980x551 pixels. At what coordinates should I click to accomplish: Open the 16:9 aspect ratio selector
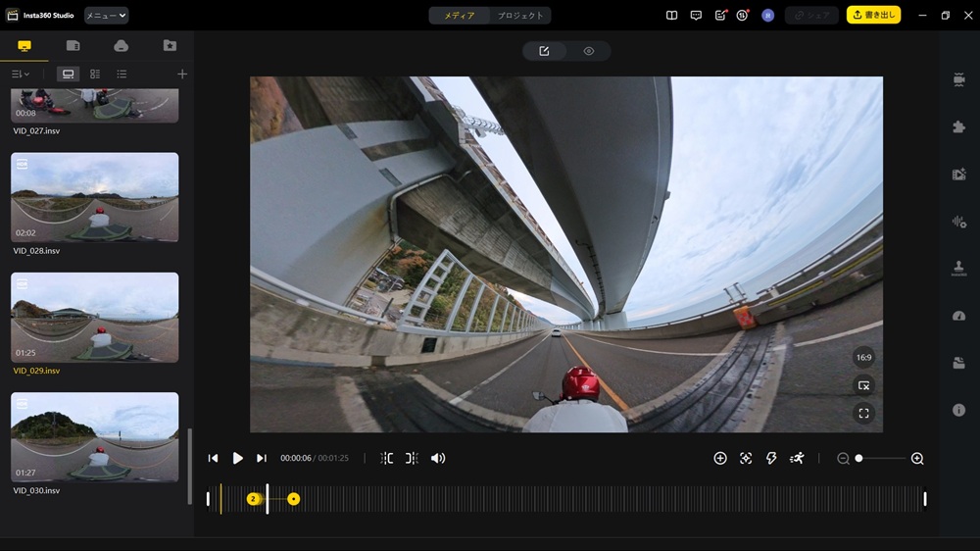pos(863,358)
